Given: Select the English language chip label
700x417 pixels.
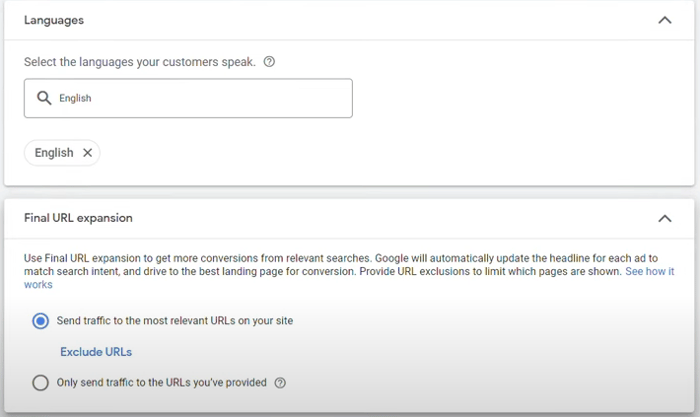Looking at the screenshot, I should click(x=54, y=153).
